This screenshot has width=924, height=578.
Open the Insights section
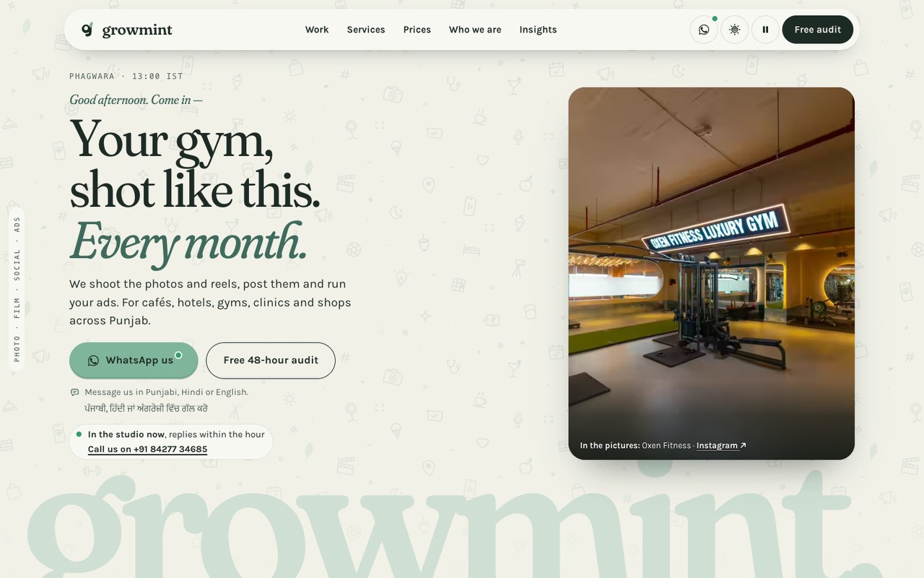point(538,30)
